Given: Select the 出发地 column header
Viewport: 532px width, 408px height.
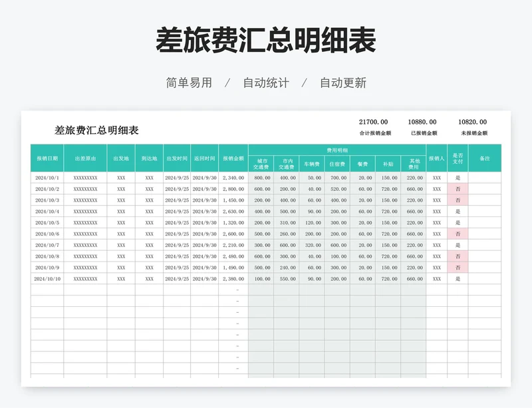Looking at the screenshot, I should point(121,158).
